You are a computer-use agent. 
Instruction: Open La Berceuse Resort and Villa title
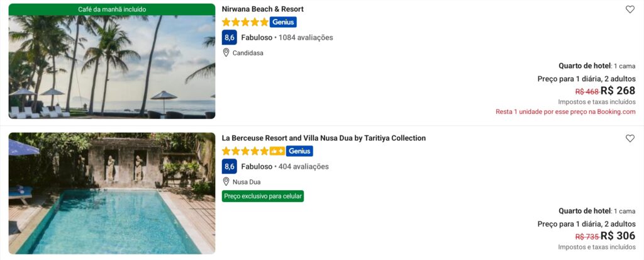pos(324,138)
